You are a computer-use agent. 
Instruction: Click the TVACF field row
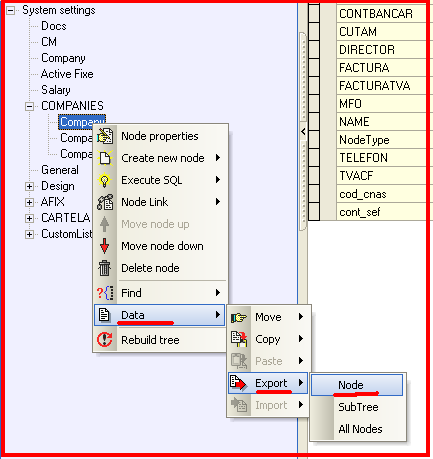click(381, 176)
